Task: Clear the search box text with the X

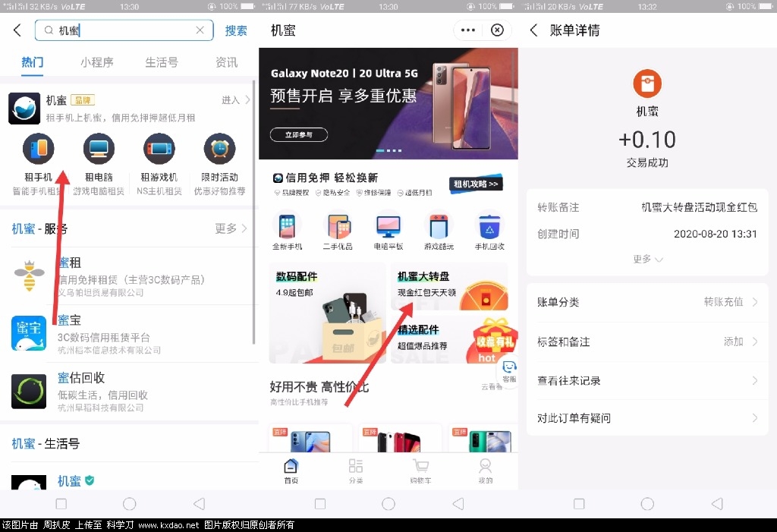Action: click(x=200, y=30)
